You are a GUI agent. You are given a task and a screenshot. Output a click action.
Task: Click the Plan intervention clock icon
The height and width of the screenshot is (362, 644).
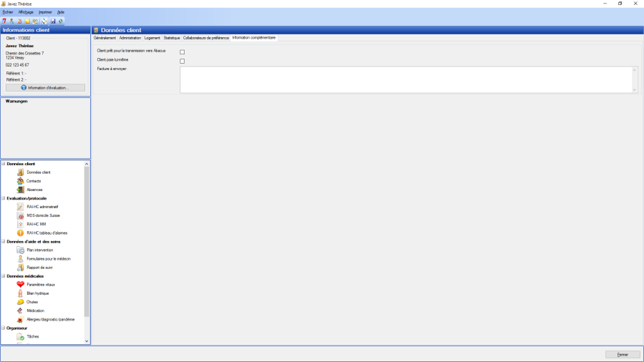(20, 250)
